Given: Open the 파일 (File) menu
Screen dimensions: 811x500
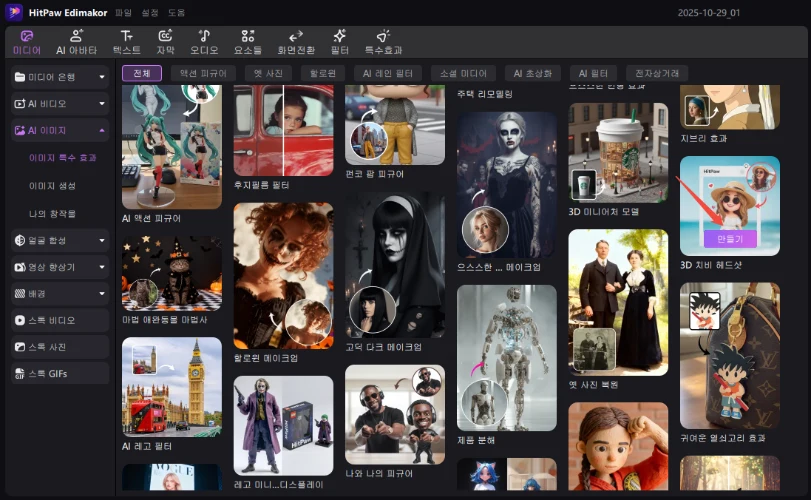Looking at the screenshot, I should [x=123, y=12].
